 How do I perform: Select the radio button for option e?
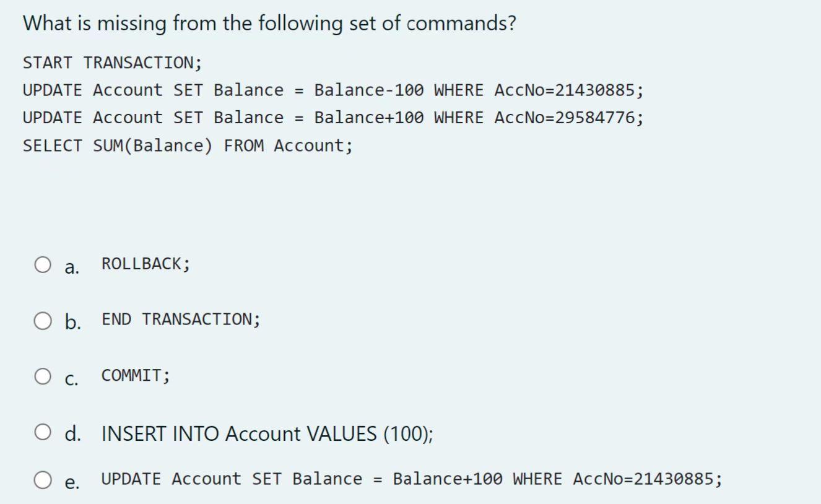click(x=43, y=479)
